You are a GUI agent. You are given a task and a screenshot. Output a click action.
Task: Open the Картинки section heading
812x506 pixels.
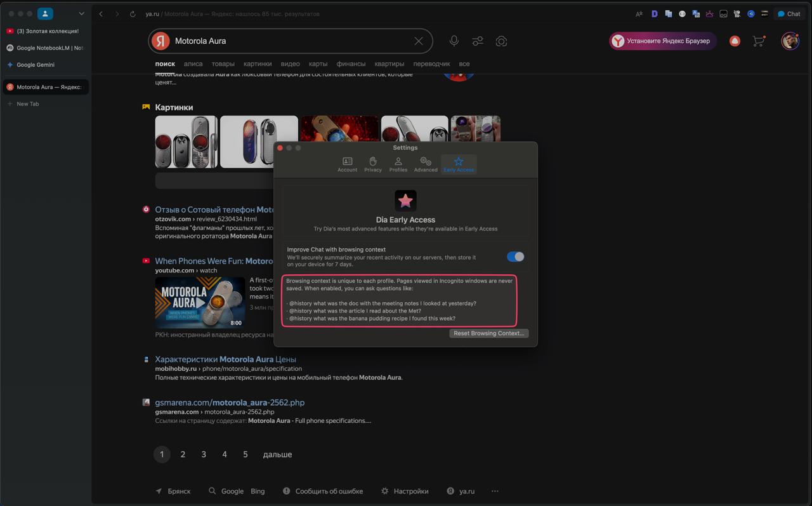tap(174, 107)
